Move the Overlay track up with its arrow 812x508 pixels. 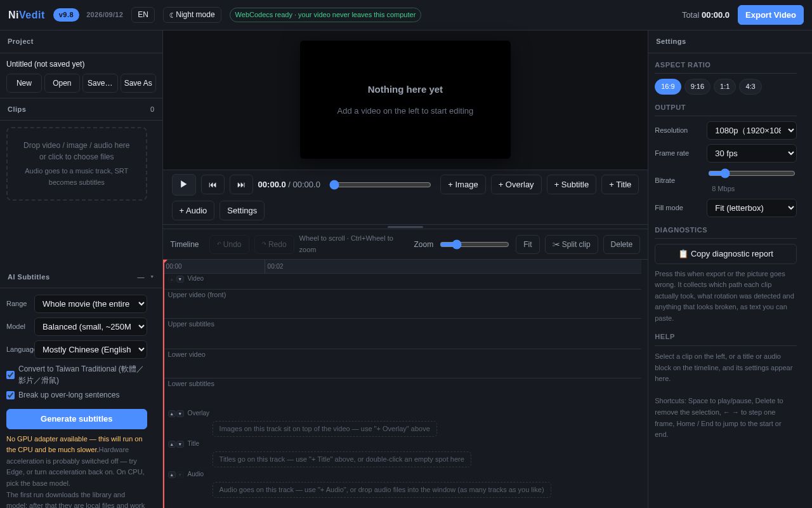(172, 413)
